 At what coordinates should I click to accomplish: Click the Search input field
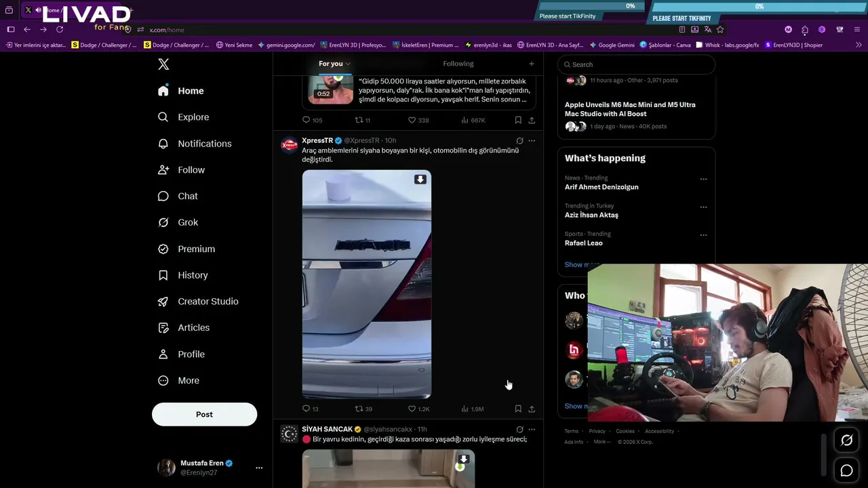pos(636,64)
